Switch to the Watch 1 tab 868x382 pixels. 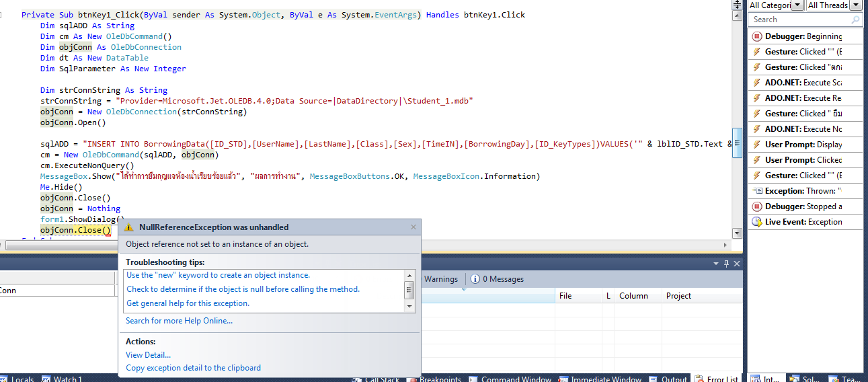[62, 379]
